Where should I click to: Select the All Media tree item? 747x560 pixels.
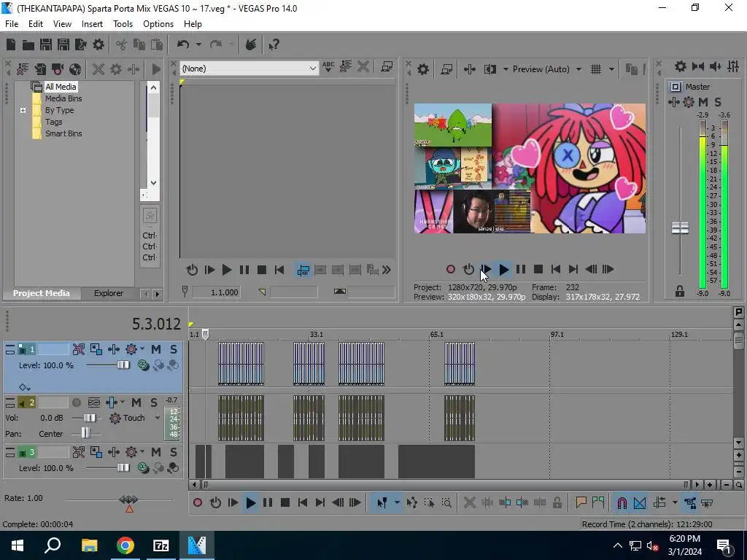point(61,87)
